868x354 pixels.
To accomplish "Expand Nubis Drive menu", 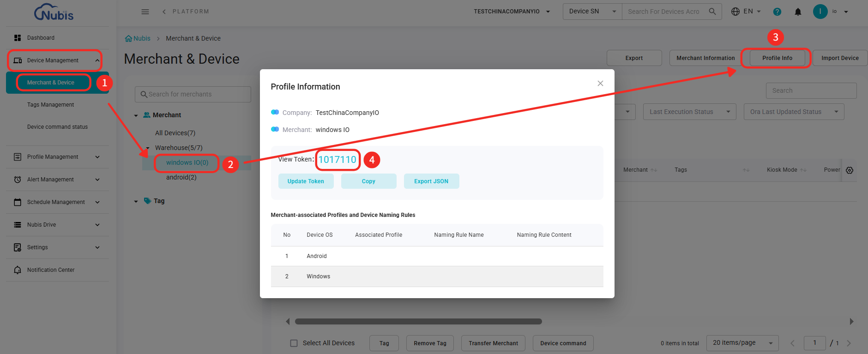I will tap(58, 225).
